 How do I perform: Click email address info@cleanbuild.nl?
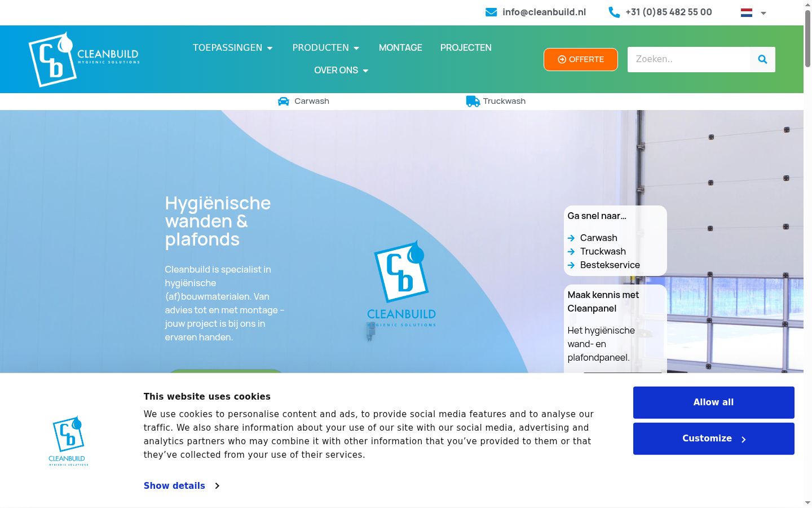point(544,12)
